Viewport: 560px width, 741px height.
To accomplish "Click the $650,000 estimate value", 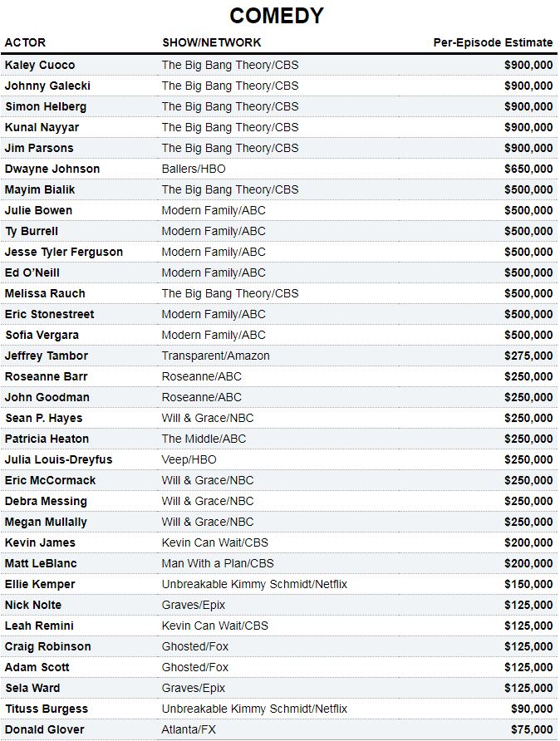I will (528, 169).
